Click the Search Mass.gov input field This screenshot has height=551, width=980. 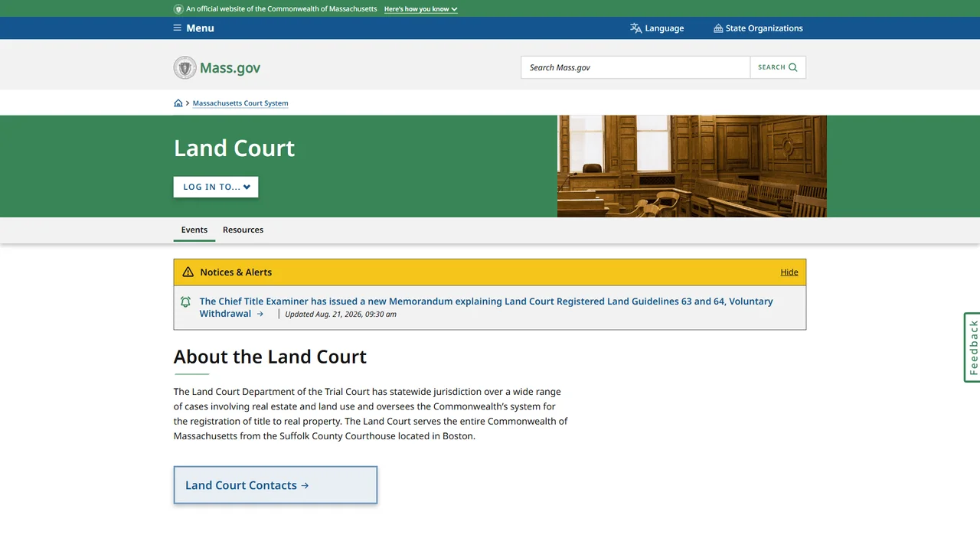click(x=635, y=67)
